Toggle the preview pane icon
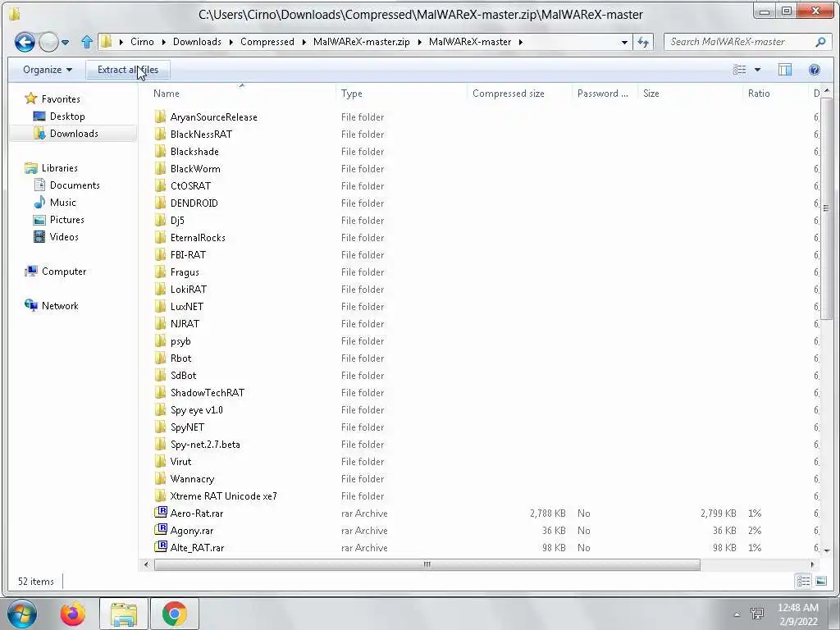This screenshot has height=630, width=840. [785, 70]
